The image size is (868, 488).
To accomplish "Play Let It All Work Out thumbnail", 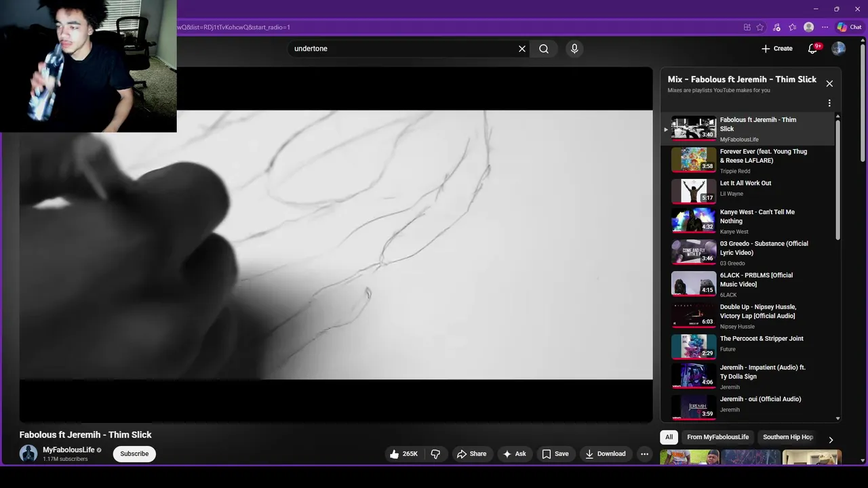I will 694,191.
